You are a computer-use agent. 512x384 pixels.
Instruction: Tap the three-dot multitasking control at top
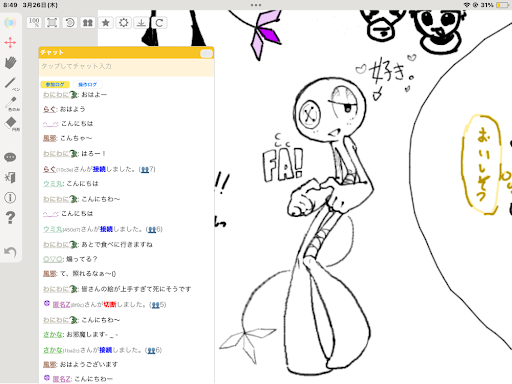tap(256, 5)
